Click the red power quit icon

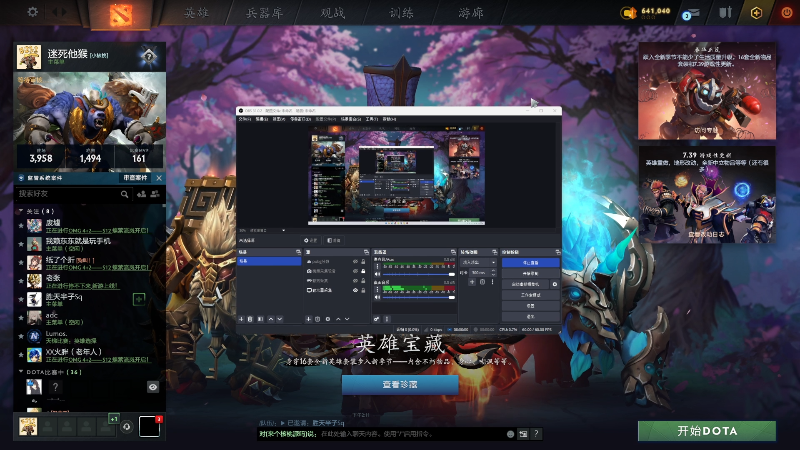[787, 13]
